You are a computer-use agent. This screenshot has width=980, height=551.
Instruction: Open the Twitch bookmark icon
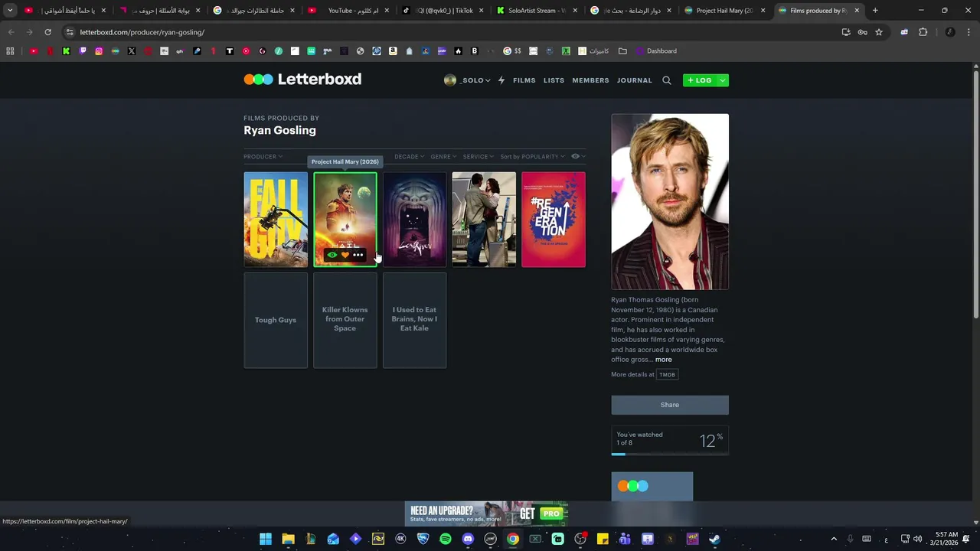click(x=83, y=51)
